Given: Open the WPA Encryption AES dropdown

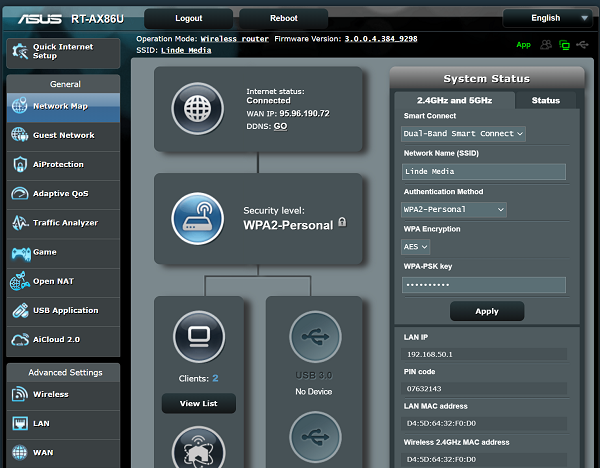Looking at the screenshot, I should tap(416, 247).
